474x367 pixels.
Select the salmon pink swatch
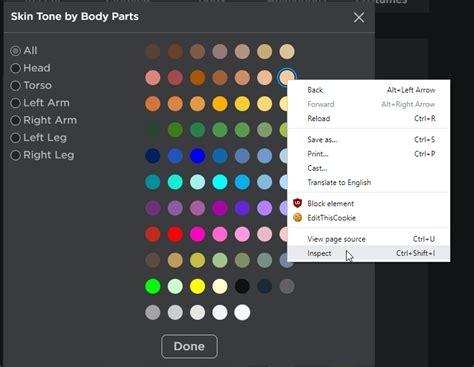point(153,77)
